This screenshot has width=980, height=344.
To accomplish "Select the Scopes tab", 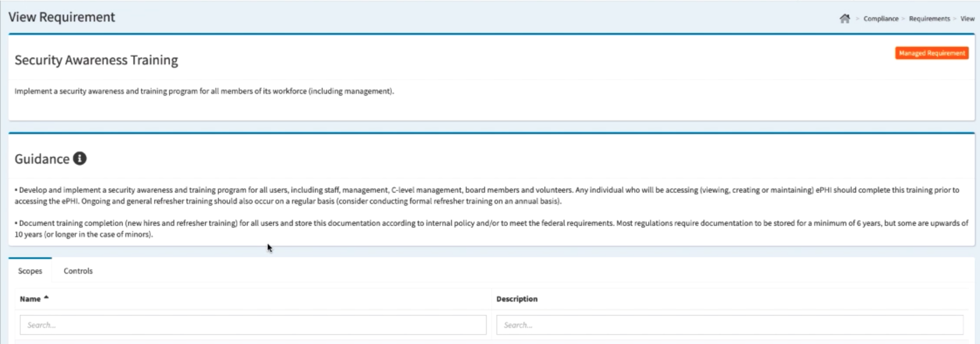I will point(30,271).
